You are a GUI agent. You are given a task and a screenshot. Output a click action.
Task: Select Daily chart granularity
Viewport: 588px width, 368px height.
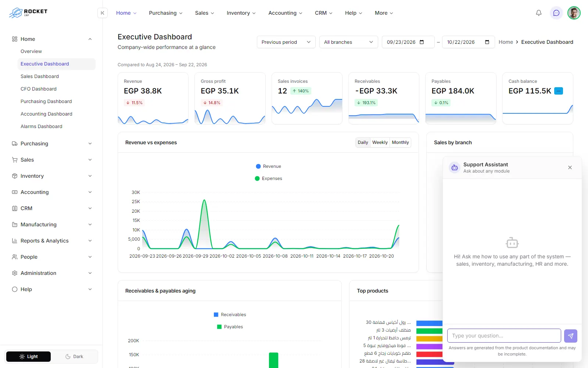click(363, 142)
